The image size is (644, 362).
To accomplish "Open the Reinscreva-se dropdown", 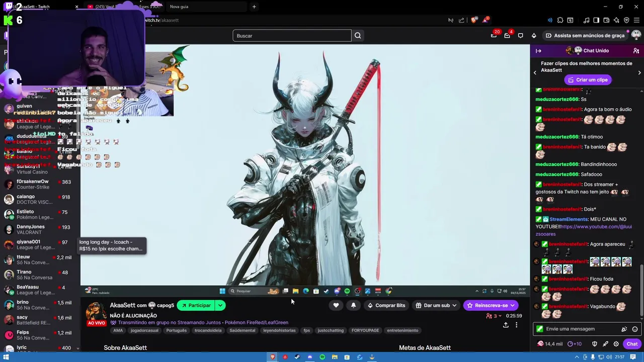I will click(x=491, y=305).
